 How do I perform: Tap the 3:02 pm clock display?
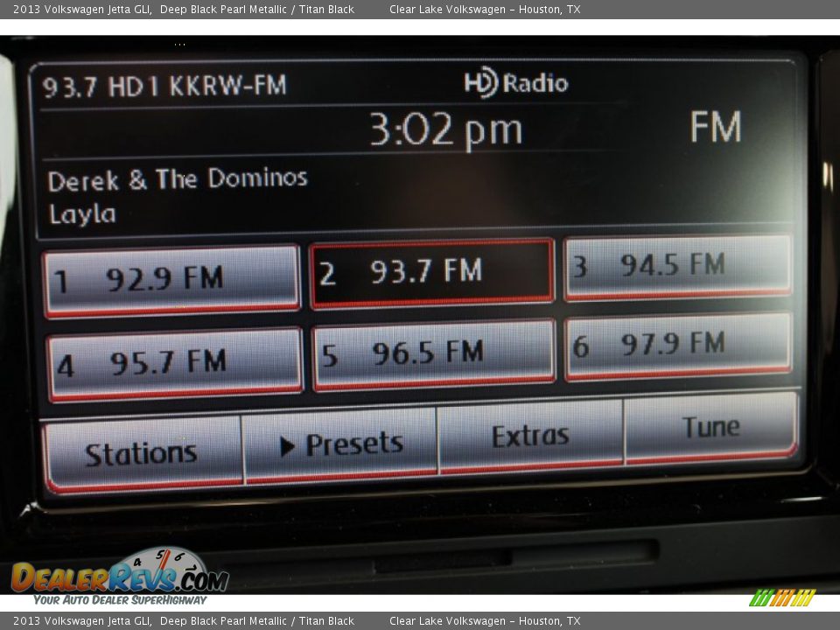[x=445, y=131]
